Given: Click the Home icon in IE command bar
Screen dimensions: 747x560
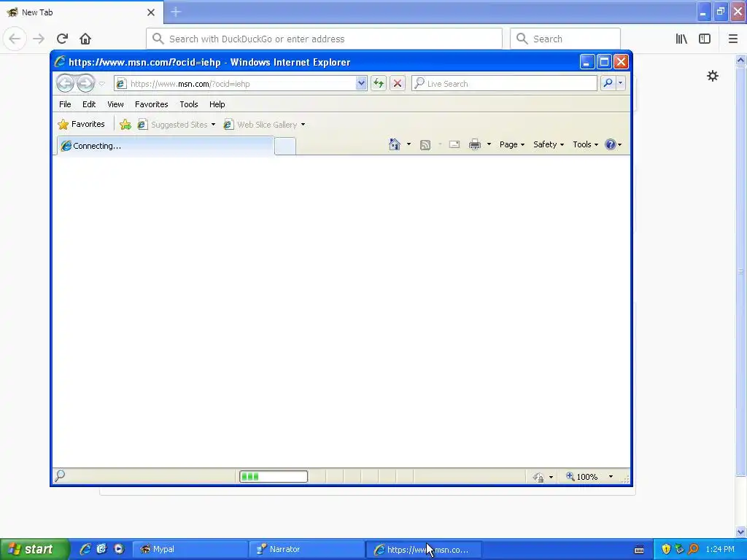Looking at the screenshot, I should pos(395,144).
